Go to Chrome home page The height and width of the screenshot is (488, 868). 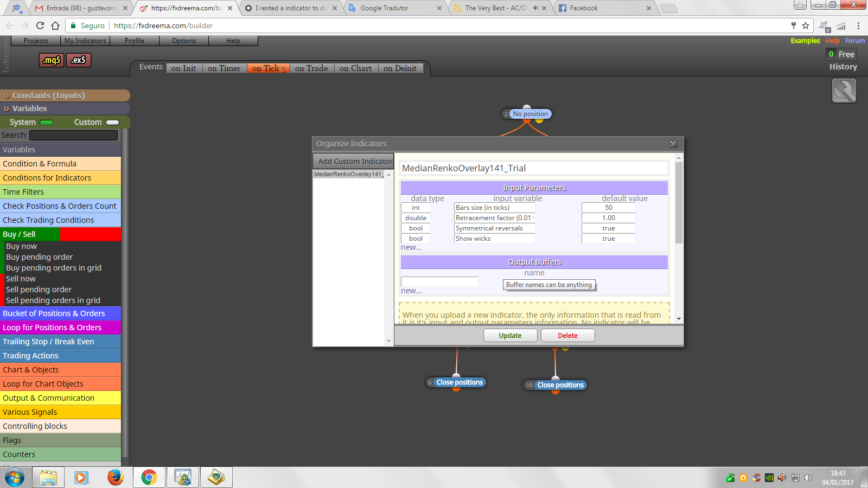pos(55,25)
